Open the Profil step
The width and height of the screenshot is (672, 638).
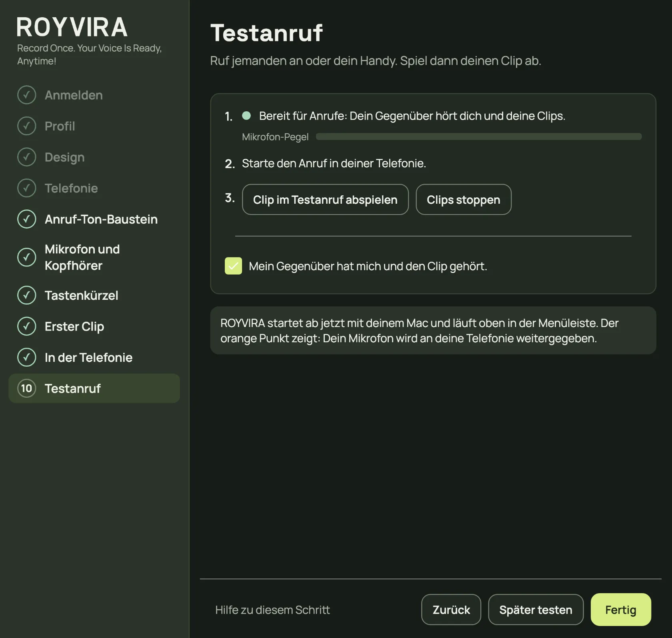(94, 126)
